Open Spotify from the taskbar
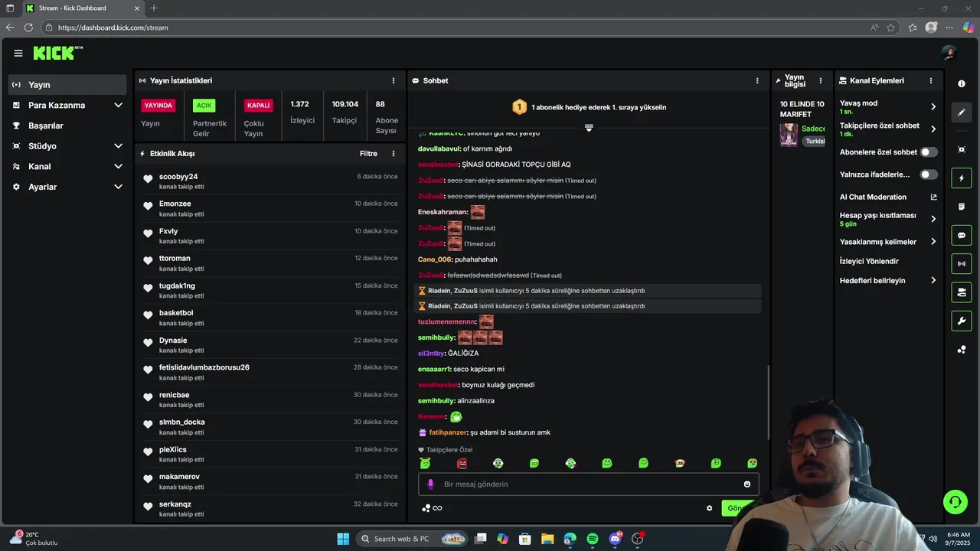 [x=593, y=539]
